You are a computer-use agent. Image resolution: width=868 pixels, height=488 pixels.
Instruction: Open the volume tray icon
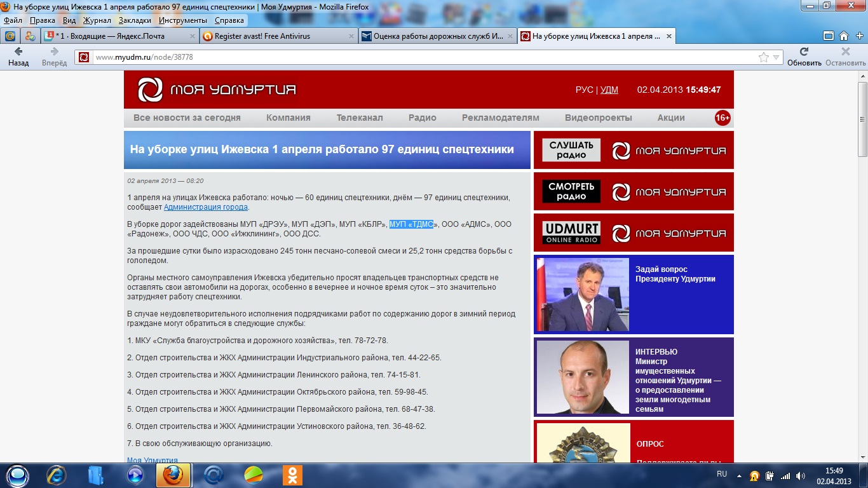click(800, 475)
